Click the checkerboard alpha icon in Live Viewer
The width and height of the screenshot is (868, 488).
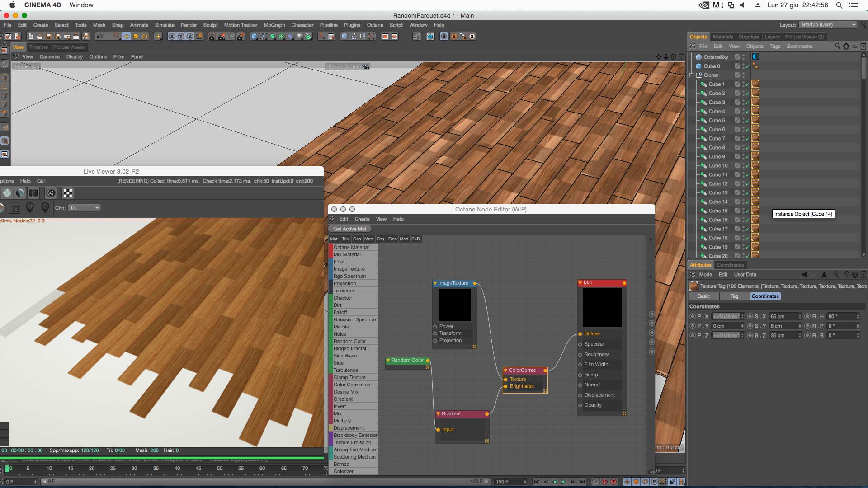(x=68, y=193)
